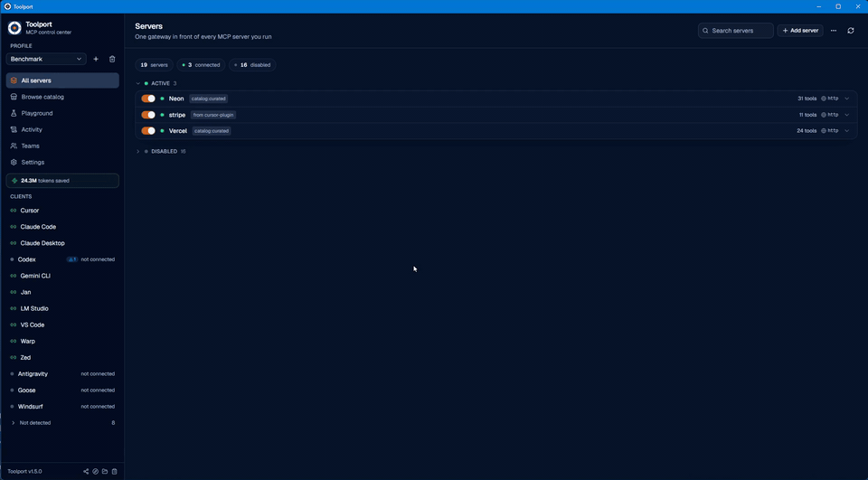The width and height of the screenshot is (868, 480).
Task: Filter by the 3 connected pill
Action: click(x=201, y=65)
